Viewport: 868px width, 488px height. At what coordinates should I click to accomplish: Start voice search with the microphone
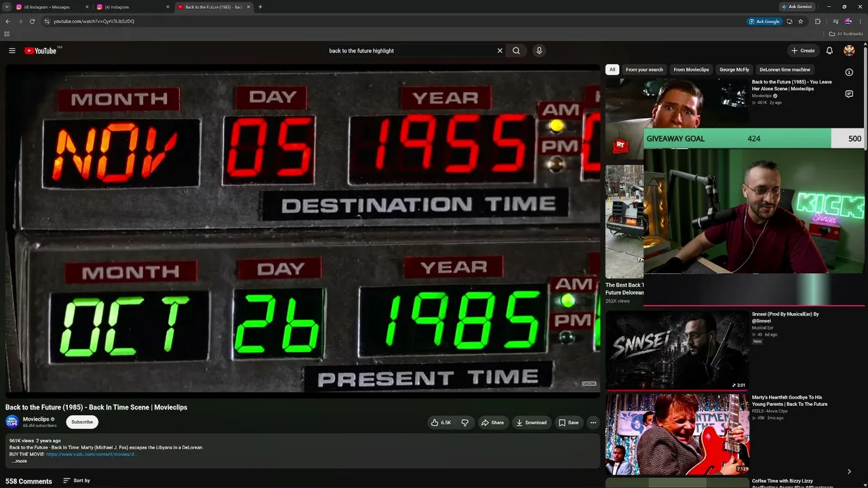coord(539,51)
